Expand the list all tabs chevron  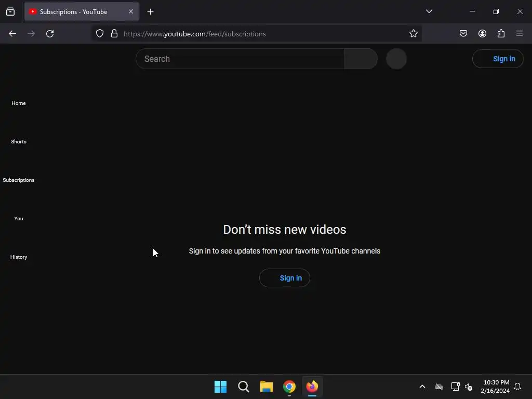coord(429,11)
